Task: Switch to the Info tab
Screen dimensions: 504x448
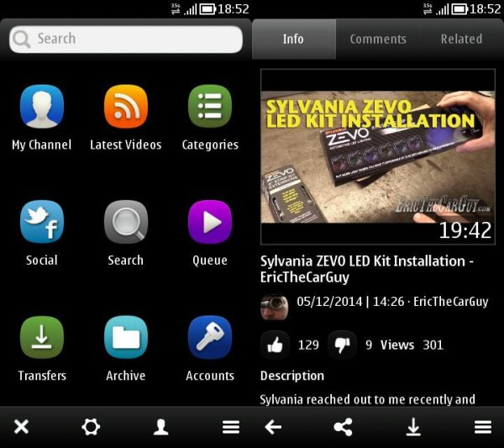Action: point(294,40)
